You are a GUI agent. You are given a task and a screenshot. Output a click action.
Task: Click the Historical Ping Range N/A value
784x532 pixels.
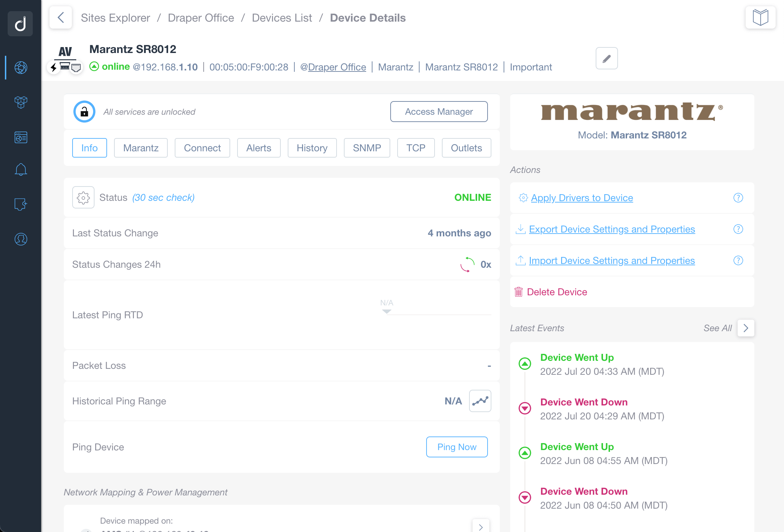pyautogui.click(x=453, y=401)
